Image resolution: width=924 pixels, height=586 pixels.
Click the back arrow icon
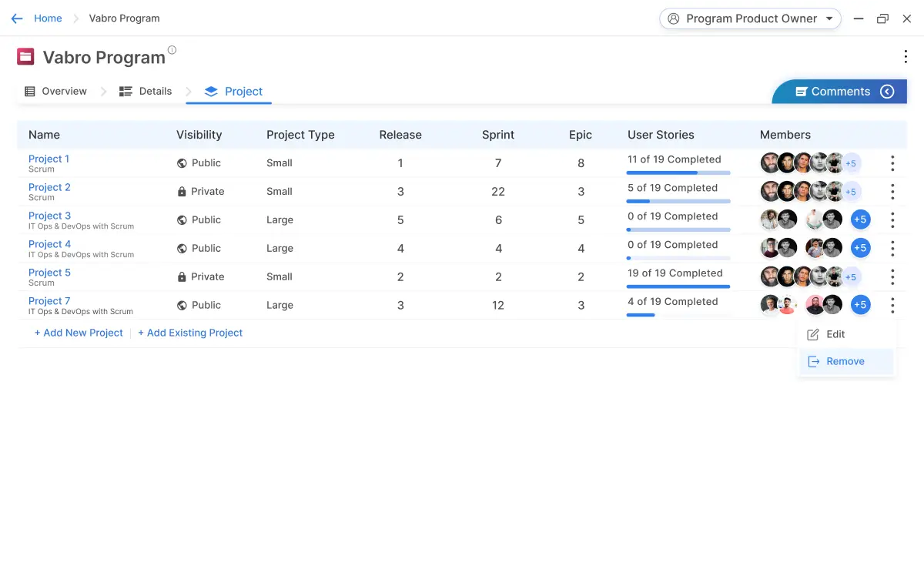17,18
